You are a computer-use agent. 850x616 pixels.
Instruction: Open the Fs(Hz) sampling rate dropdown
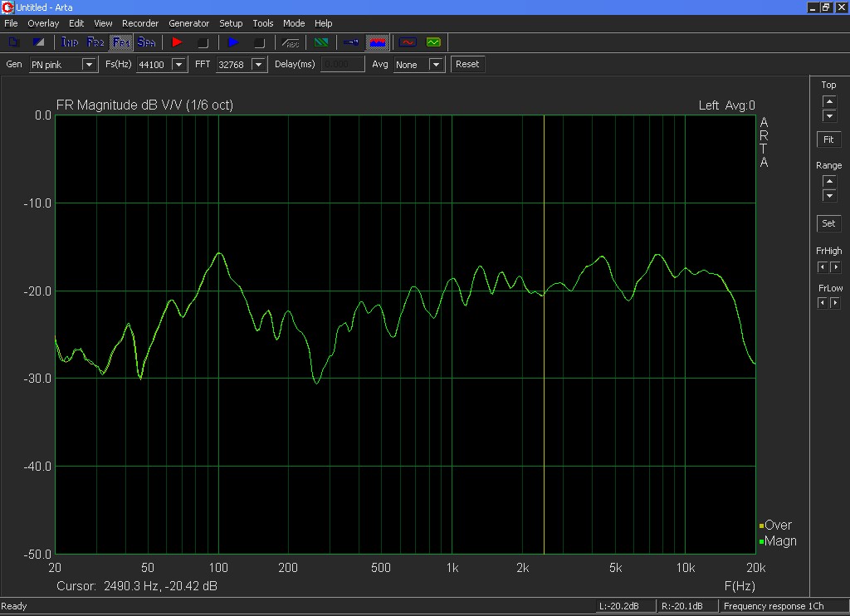[179, 65]
